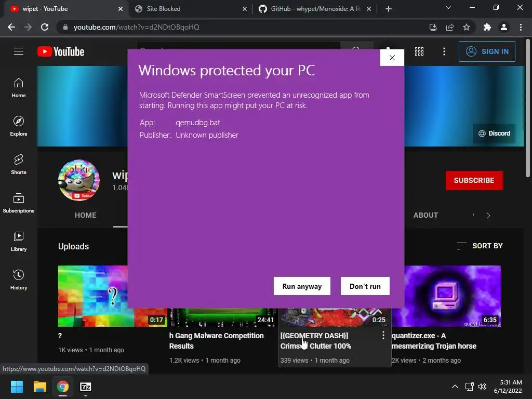Go to YouTube Home in sidebar
The height and width of the screenshot is (399, 532).
tap(19, 88)
